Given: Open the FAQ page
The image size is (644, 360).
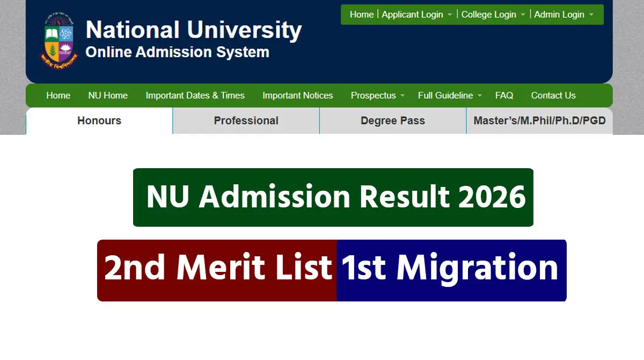Looking at the screenshot, I should click(504, 95).
